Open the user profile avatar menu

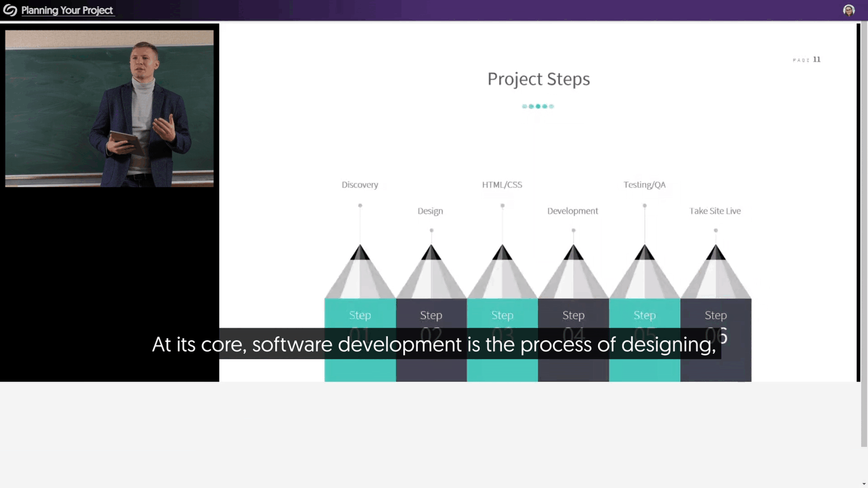[849, 10]
